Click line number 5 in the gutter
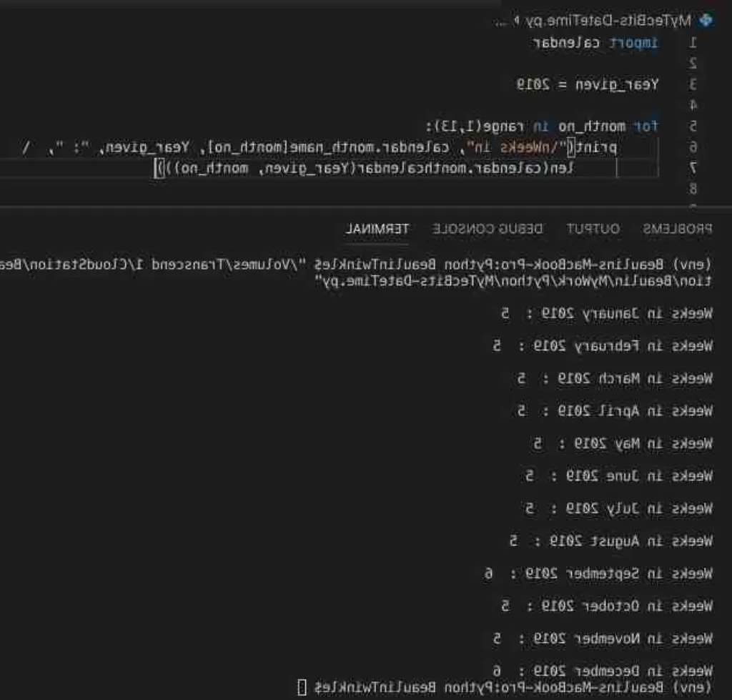This screenshot has height=700, width=732. (693, 126)
